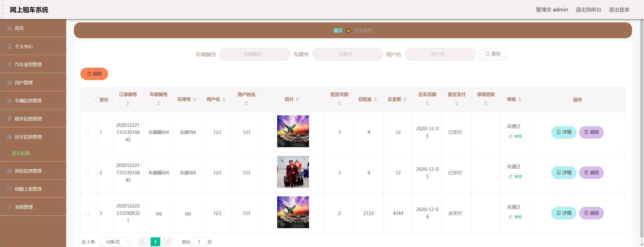
Task: Click the next page arrow in pagination
Action: [x=168, y=242]
